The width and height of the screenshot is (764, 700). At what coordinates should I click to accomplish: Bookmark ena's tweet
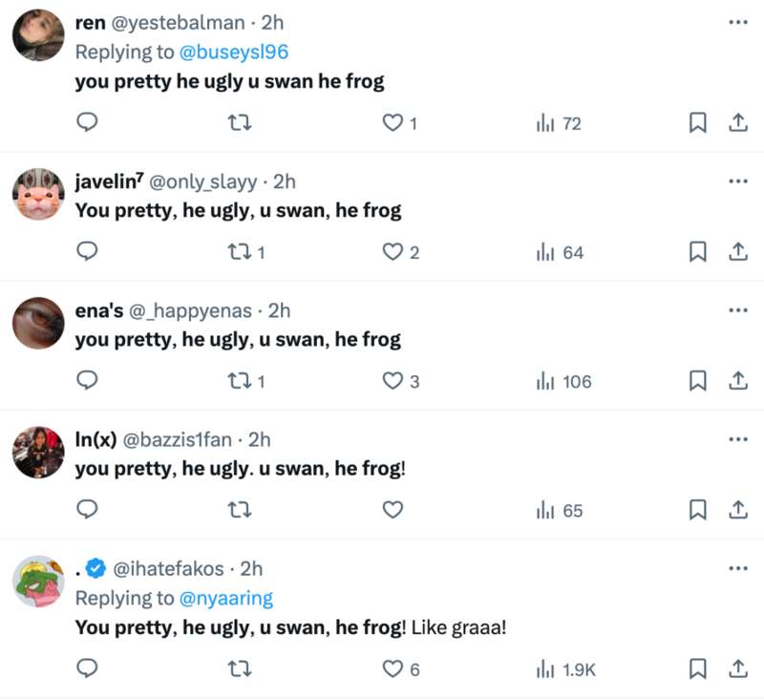(x=698, y=381)
